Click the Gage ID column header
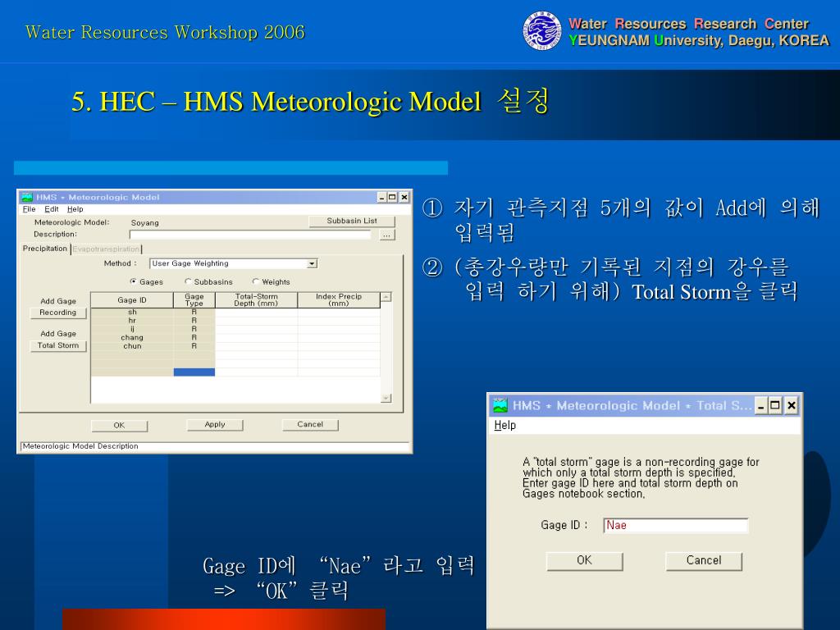This screenshot has width=840, height=630. tap(132, 300)
